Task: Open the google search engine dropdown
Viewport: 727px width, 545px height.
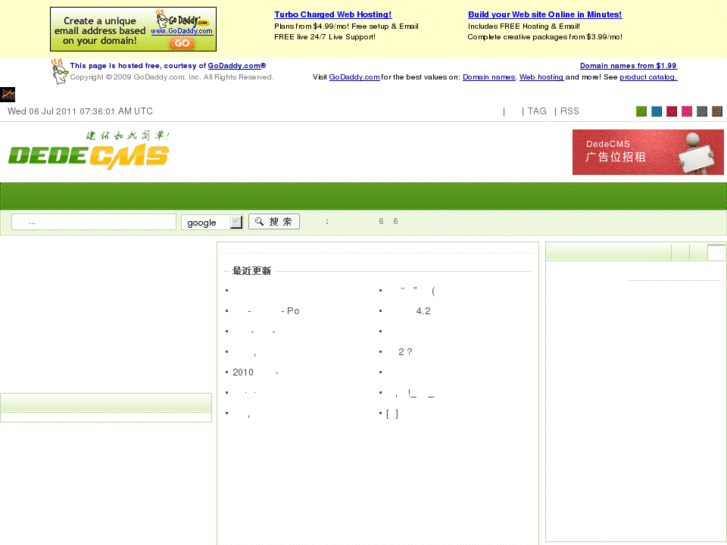Action: point(212,222)
